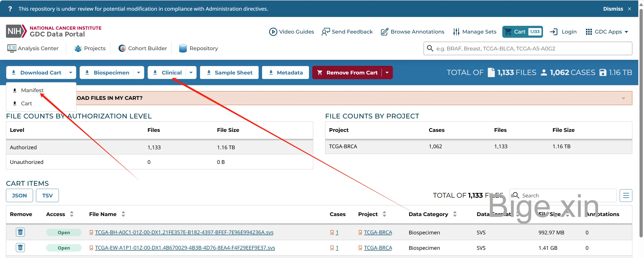Sort by the File Name column
This screenshot has height=258, width=644.
[x=123, y=214]
